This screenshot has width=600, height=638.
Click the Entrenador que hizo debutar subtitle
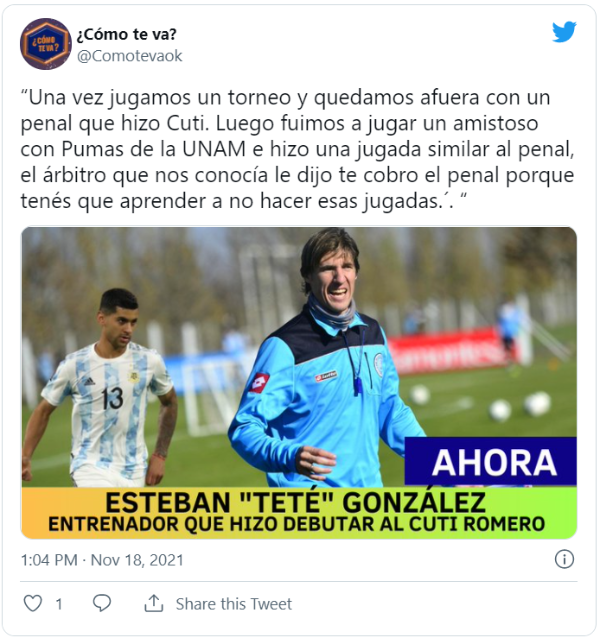tap(297, 524)
